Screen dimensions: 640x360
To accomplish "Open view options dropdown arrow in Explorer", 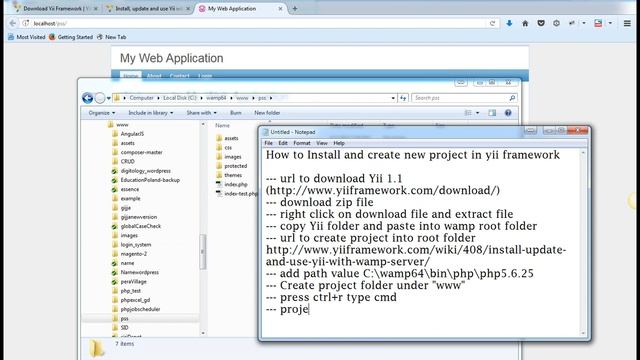I will click(x=477, y=113).
